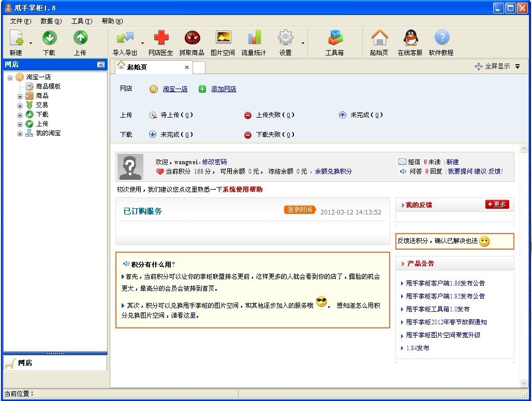Open the 工具 menu
Viewport: 532px width, 401px height.
coord(81,21)
